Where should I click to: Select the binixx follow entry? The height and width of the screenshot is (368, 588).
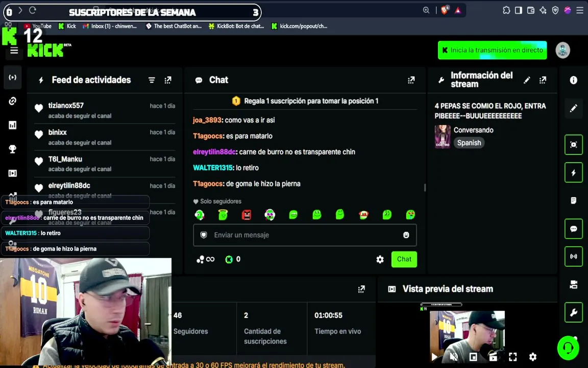[105, 137]
